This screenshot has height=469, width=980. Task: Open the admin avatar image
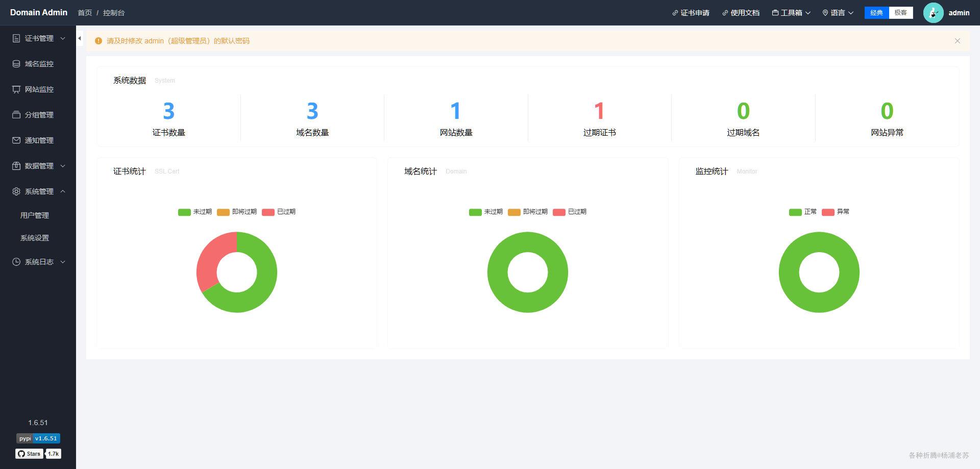tap(933, 13)
